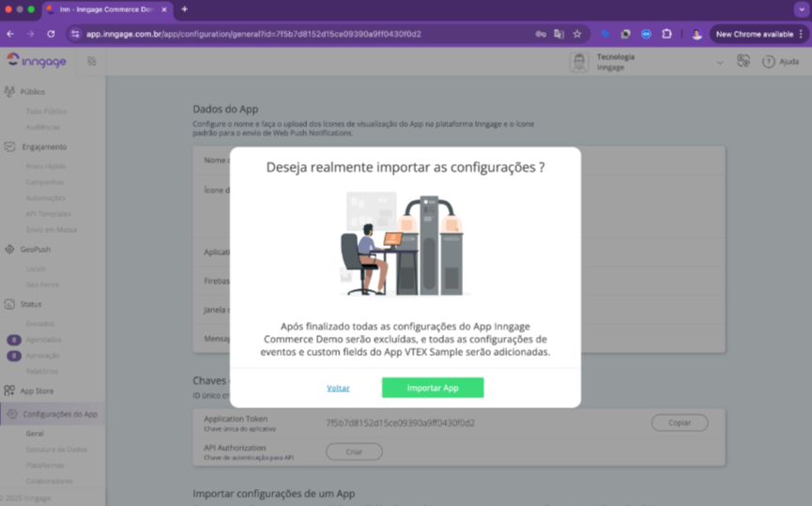The image size is (812, 506).
Task: Click Configurações do App gear icon
Action: coord(12,414)
